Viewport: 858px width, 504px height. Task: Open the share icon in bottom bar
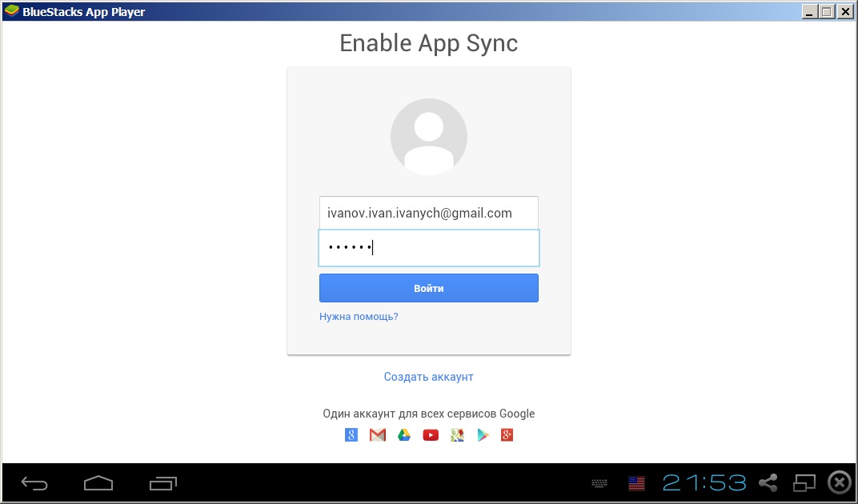tap(768, 482)
